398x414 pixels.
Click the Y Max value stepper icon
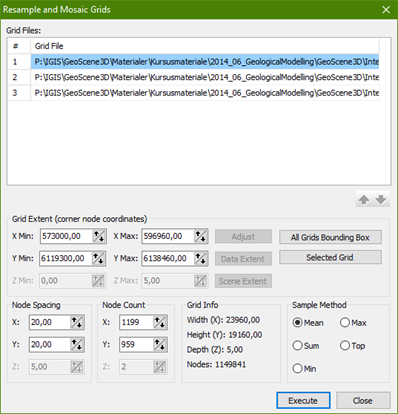(x=200, y=258)
